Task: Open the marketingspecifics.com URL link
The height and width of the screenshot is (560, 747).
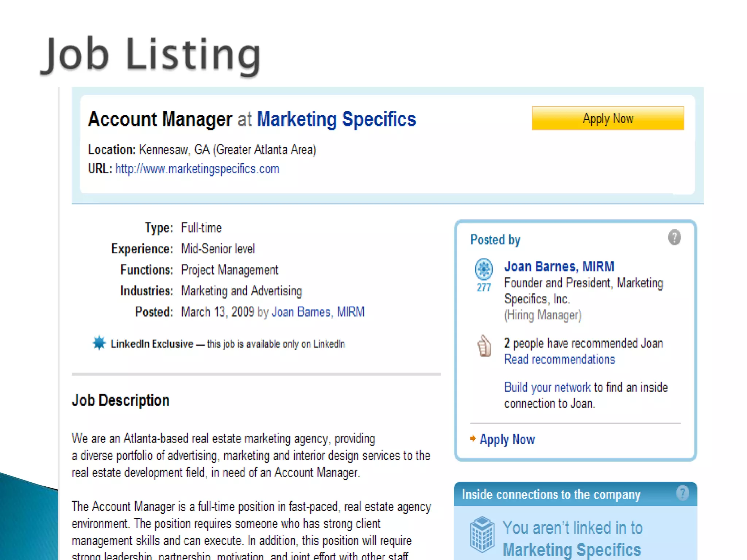Action: pos(197,169)
